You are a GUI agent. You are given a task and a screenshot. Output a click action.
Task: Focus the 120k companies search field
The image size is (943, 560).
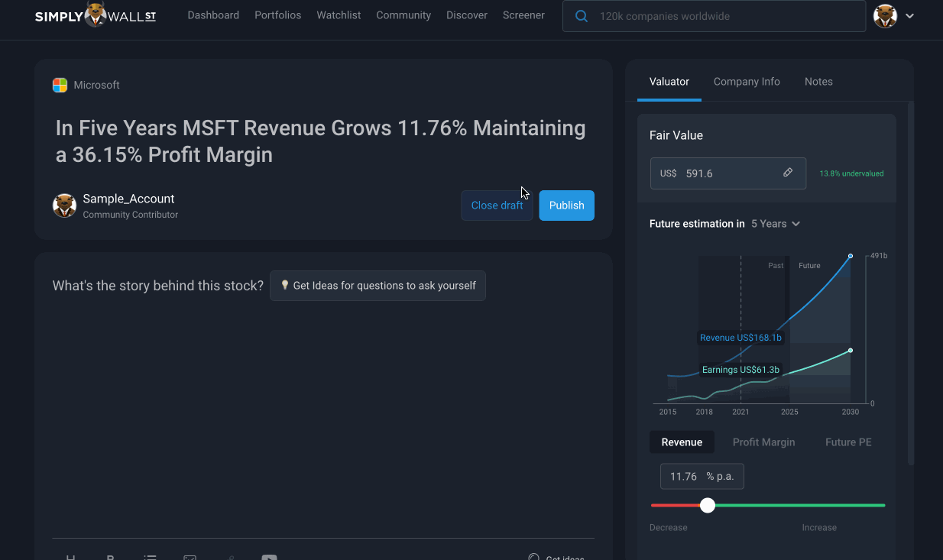(x=714, y=16)
